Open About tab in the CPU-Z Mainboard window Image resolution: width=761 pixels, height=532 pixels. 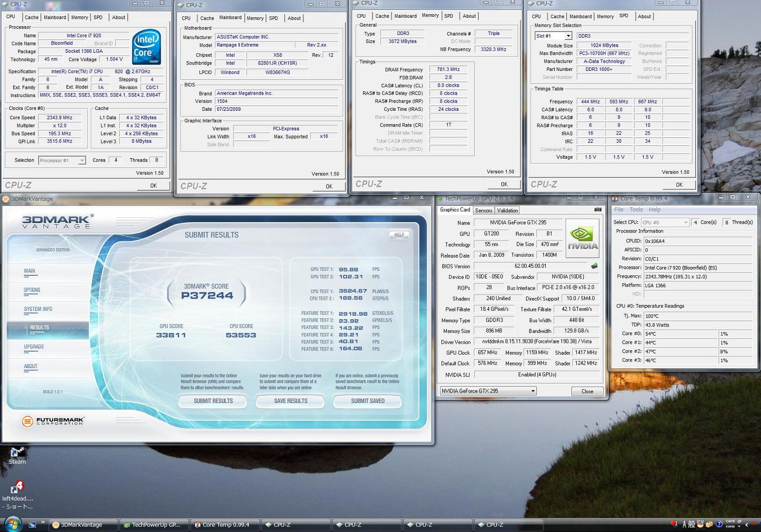point(294,18)
